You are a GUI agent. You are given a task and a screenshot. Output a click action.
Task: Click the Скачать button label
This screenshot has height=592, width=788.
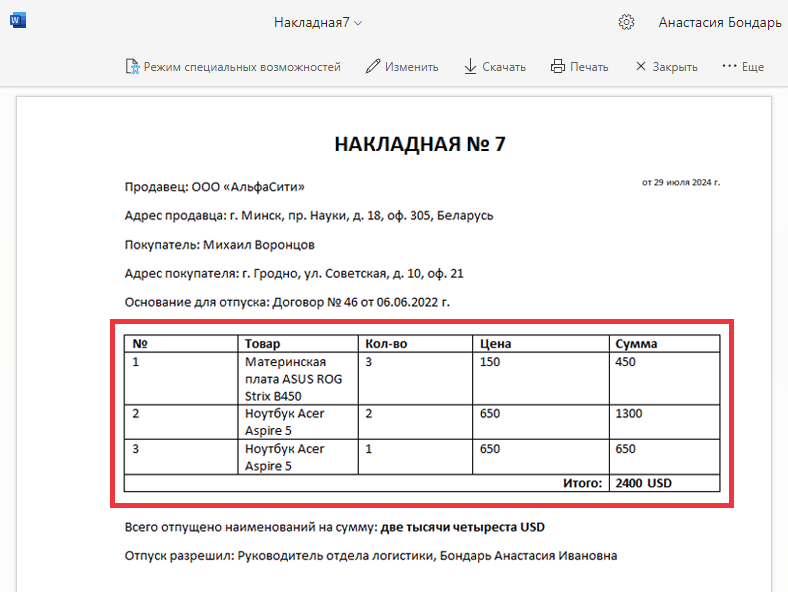point(504,67)
